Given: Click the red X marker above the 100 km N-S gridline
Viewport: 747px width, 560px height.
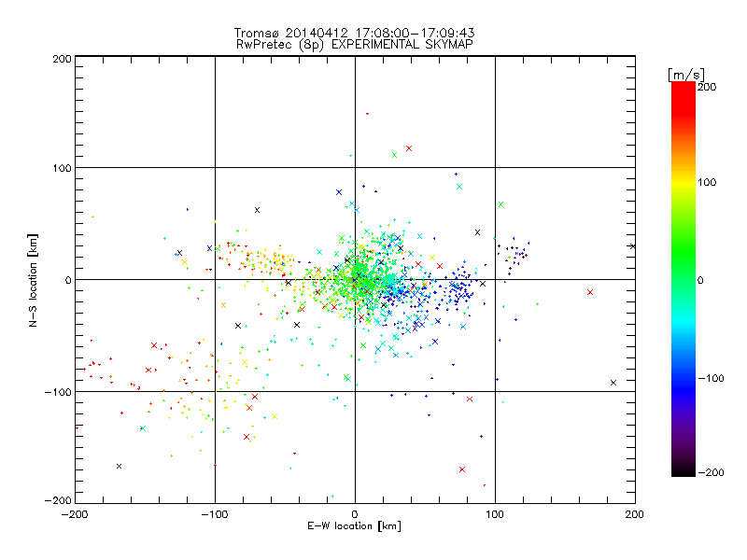Looking at the screenshot, I should click(x=409, y=148).
